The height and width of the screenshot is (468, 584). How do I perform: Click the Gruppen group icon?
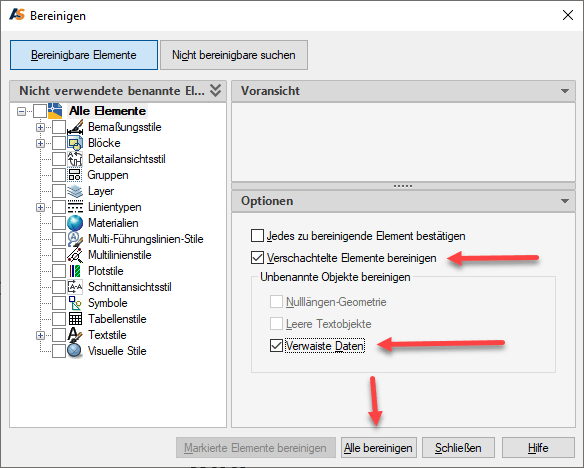point(75,175)
